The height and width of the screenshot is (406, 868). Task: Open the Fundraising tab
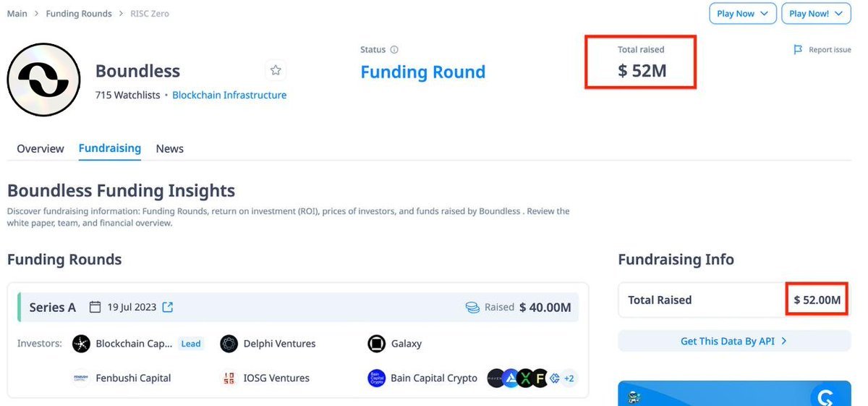click(110, 148)
